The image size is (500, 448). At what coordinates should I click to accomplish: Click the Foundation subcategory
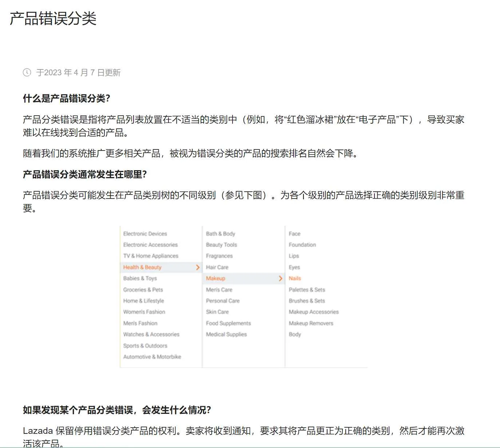(302, 244)
